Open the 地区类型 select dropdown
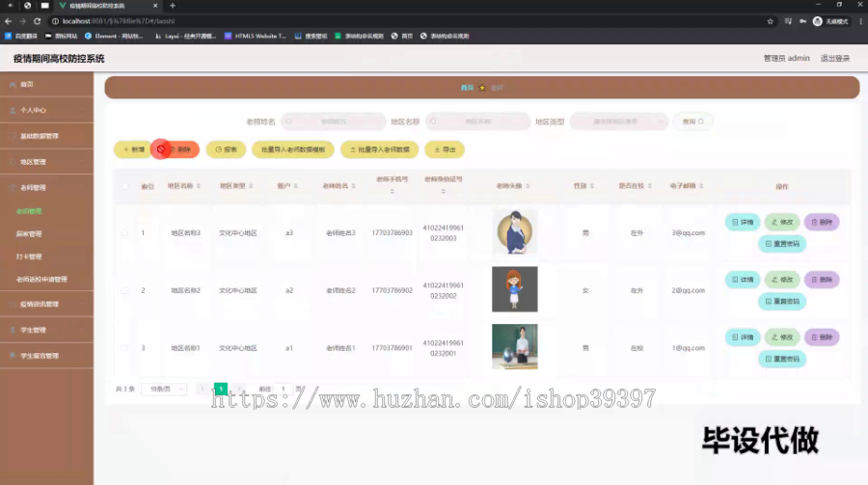The image size is (868, 485). click(x=619, y=121)
